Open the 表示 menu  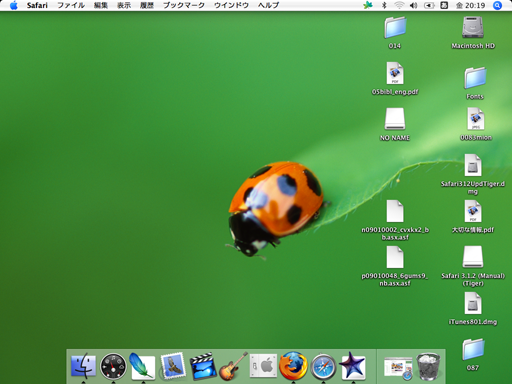[124, 5]
